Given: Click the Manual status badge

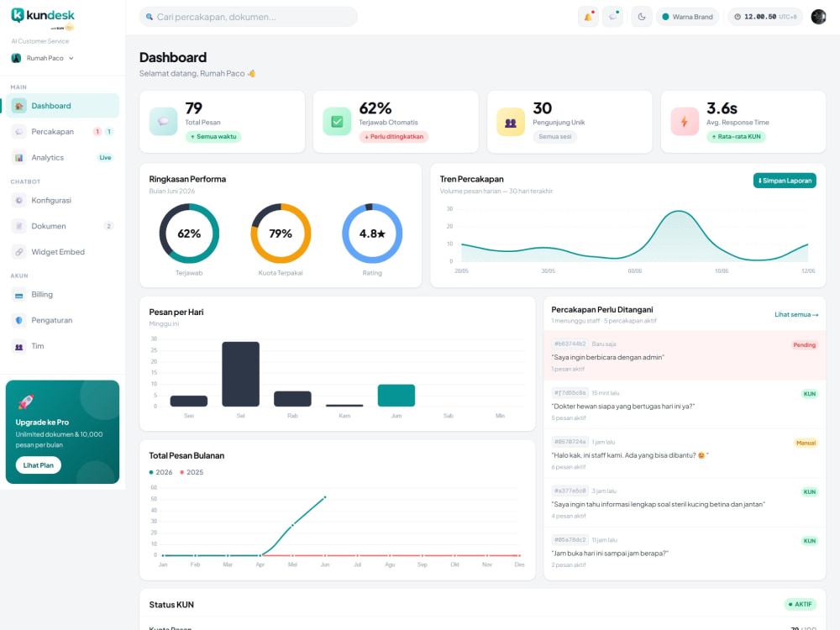Looking at the screenshot, I should pyautogui.click(x=806, y=443).
